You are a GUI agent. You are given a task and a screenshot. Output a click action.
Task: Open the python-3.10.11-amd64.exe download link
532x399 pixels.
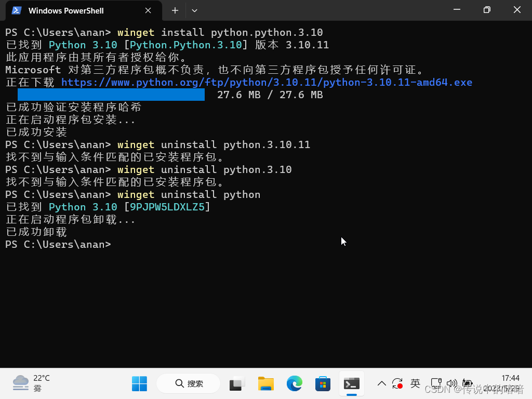coord(267,83)
